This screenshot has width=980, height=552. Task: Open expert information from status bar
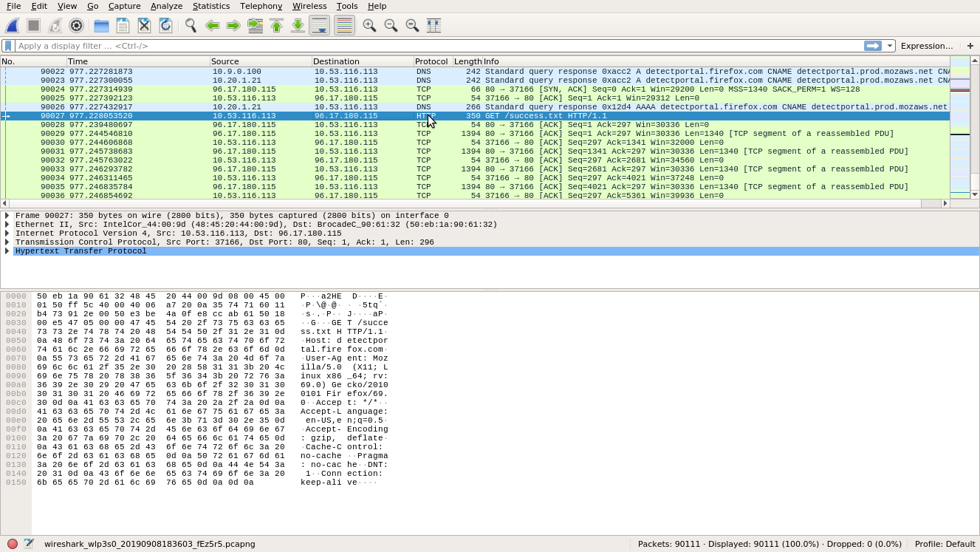pos(13,544)
